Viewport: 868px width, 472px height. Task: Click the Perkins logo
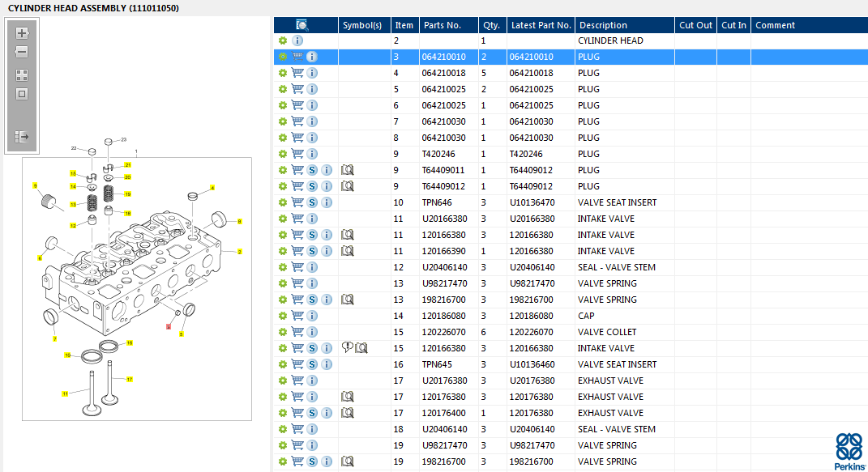pyautogui.click(x=849, y=451)
